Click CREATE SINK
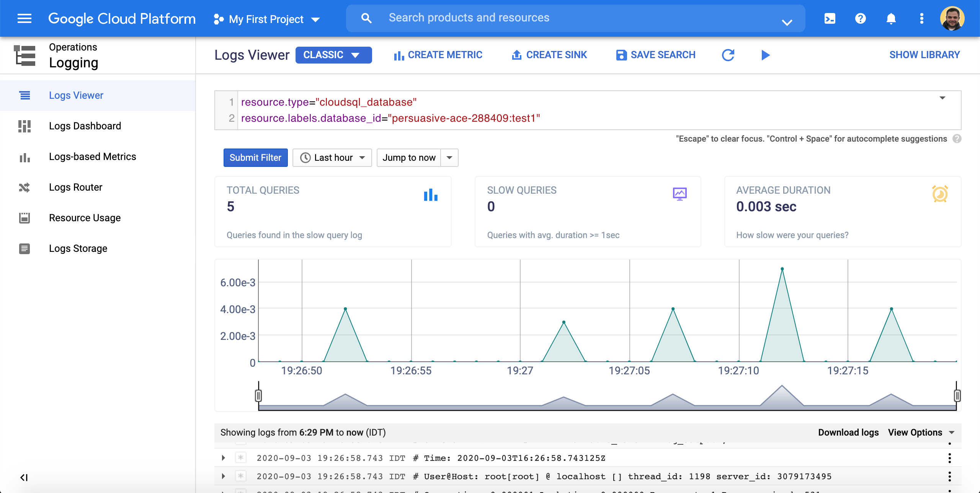980x493 pixels. [x=549, y=55]
